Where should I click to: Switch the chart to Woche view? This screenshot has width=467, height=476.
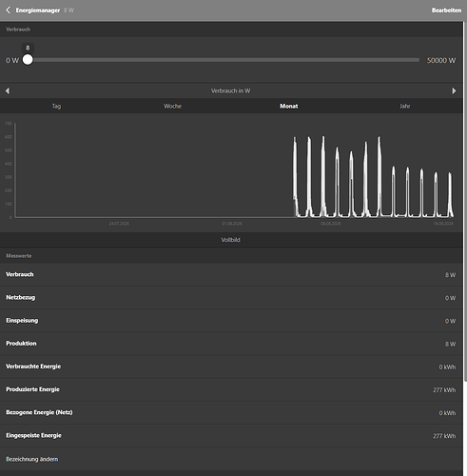pos(173,106)
